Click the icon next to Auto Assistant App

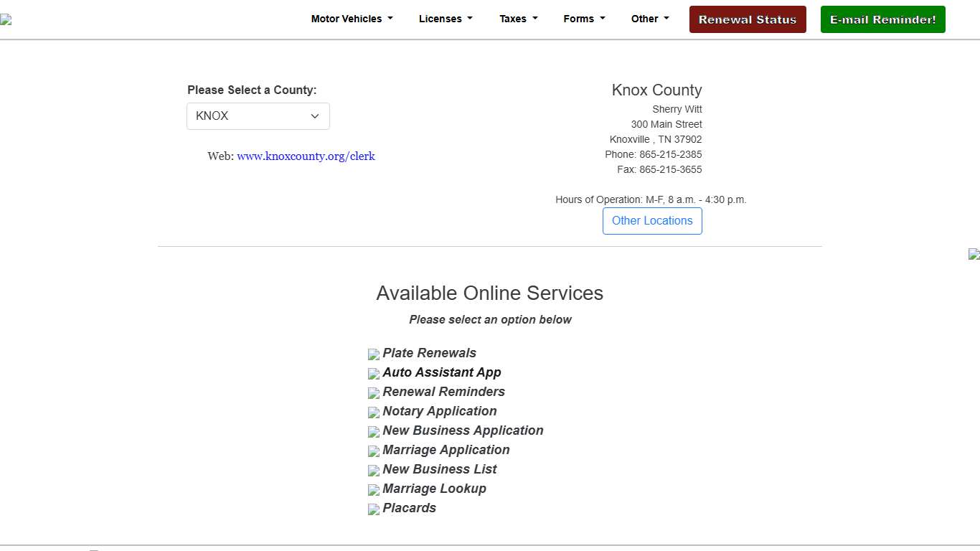(373, 374)
